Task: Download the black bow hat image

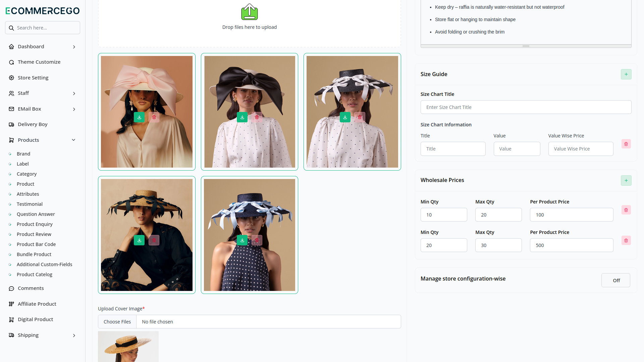Action: 242,117
